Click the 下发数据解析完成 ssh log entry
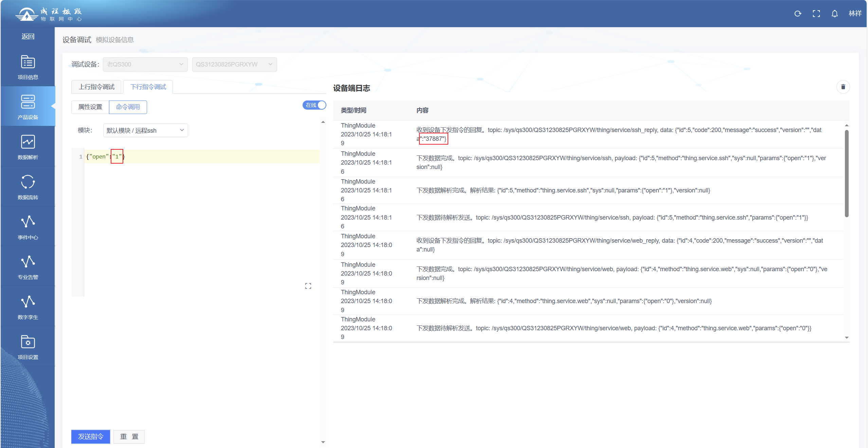This screenshot has width=868, height=448. click(x=588, y=190)
